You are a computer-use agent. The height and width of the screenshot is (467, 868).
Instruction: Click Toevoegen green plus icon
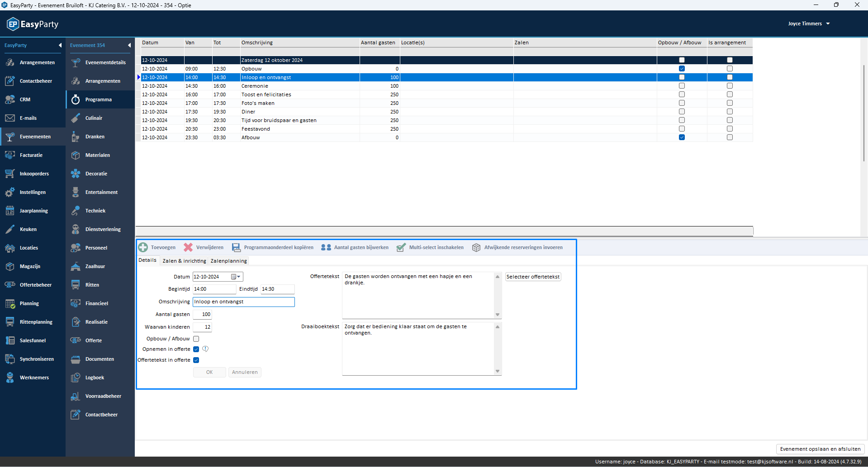click(x=143, y=247)
